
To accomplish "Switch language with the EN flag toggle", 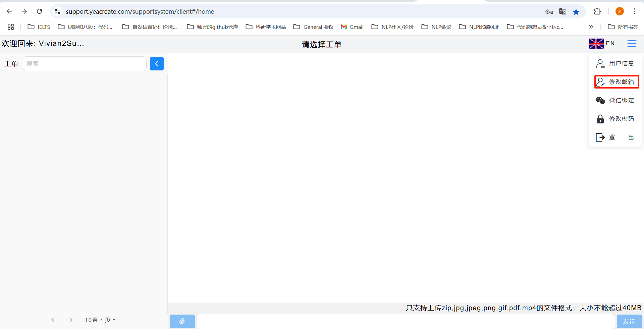I will tap(602, 44).
